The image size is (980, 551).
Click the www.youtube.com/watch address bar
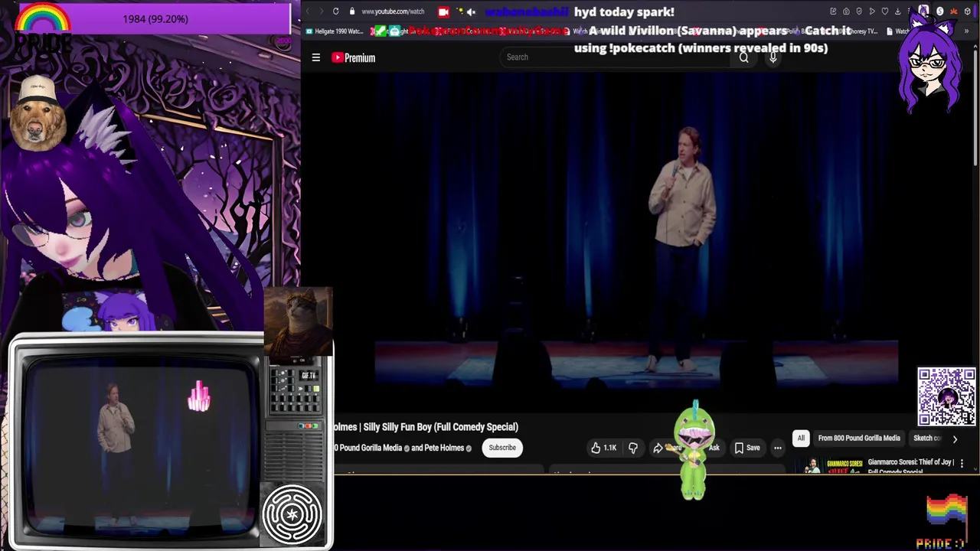(x=393, y=11)
